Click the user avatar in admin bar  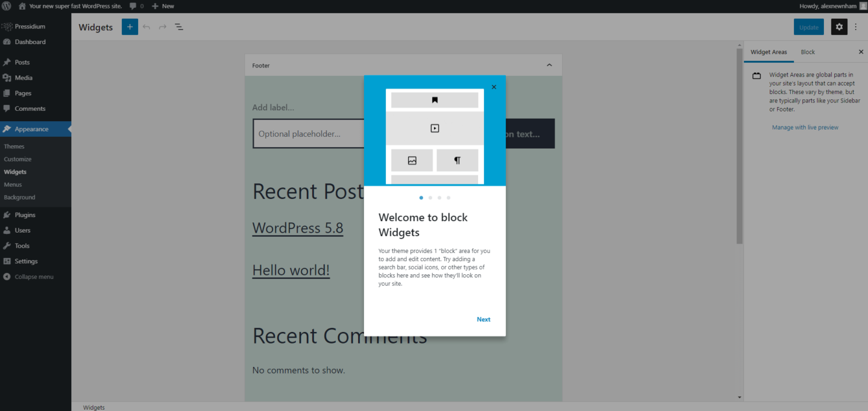coord(863,6)
